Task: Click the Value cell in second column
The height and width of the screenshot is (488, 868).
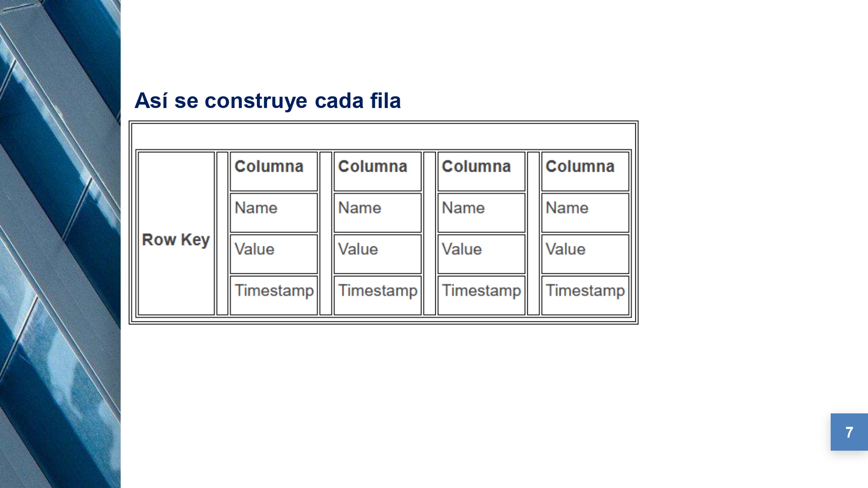Action: pos(378,254)
